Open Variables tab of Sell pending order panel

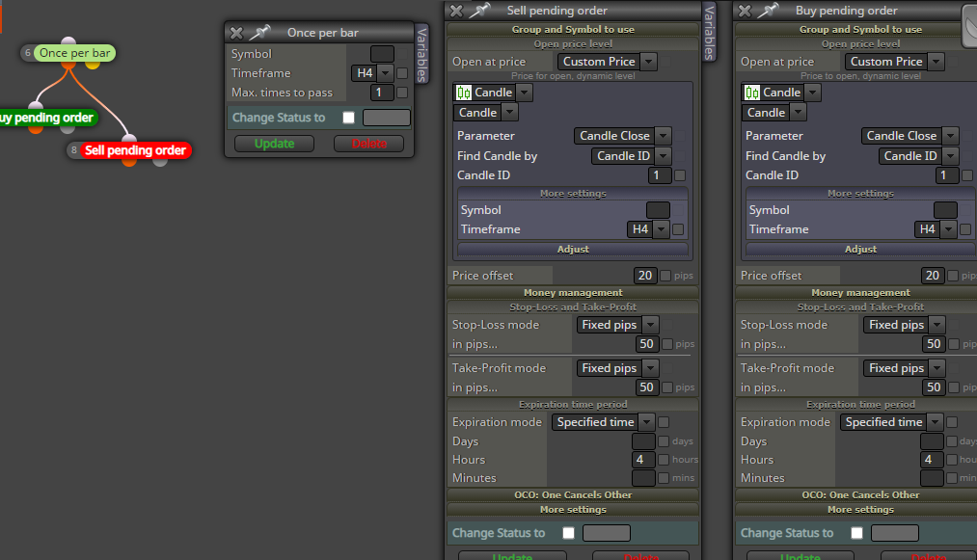coord(709,33)
